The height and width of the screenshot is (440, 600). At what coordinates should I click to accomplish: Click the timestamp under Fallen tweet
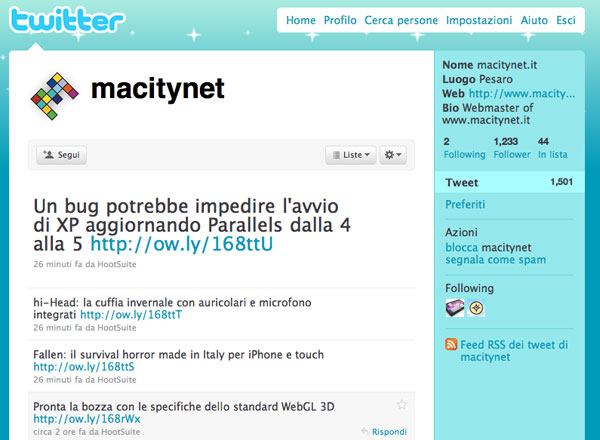tap(57, 380)
